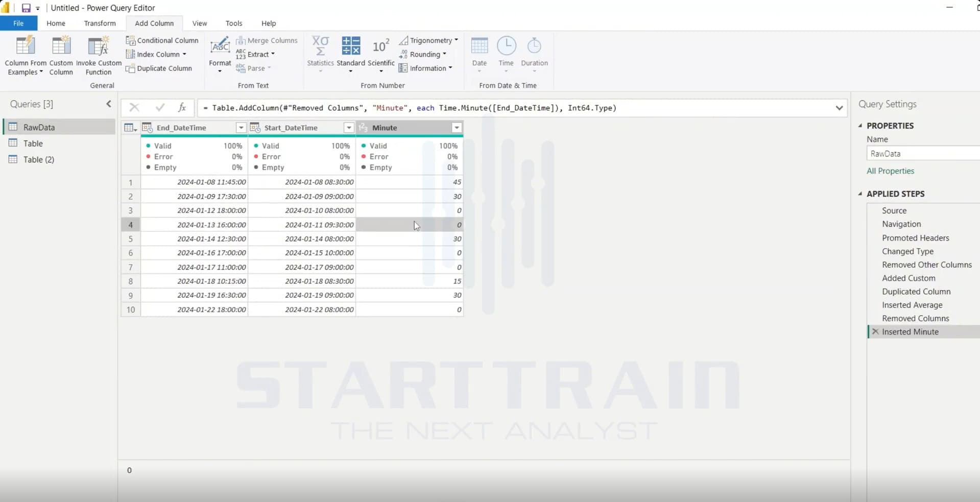Confirm formula with checkmark icon
The image size is (980, 502).
[x=160, y=107]
